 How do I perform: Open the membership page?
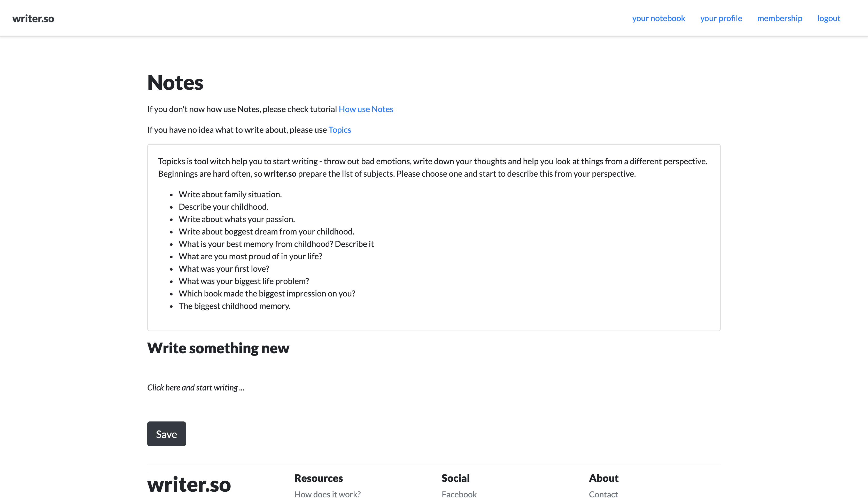[x=780, y=18]
